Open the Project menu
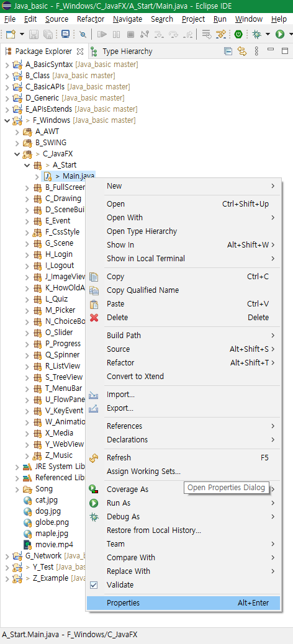Viewport: 293px width, 644px height. pyautogui.click(x=193, y=19)
